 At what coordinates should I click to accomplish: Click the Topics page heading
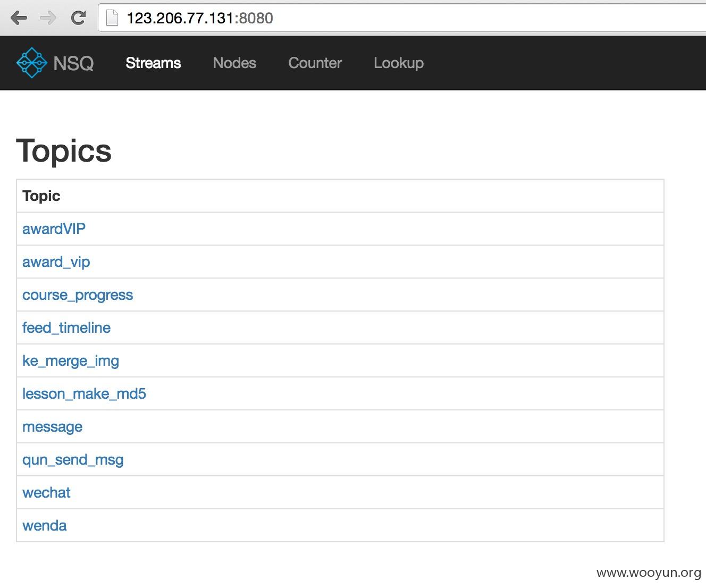pyautogui.click(x=64, y=151)
